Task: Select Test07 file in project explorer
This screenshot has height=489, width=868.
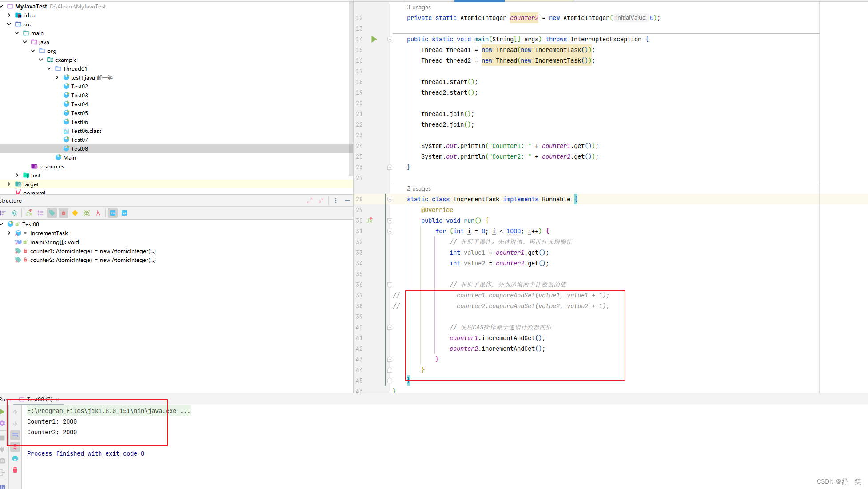Action: coord(79,140)
